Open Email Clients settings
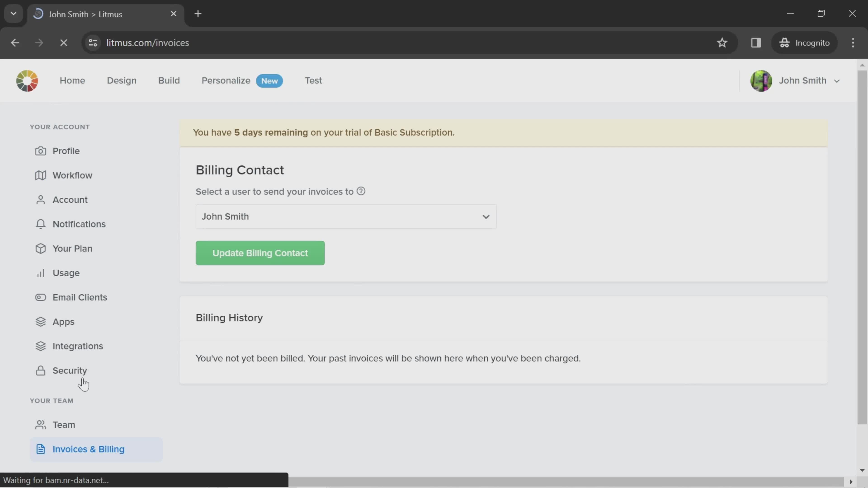Screen dimensions: 868x488 pyautogui.click(x=80, y=297)
